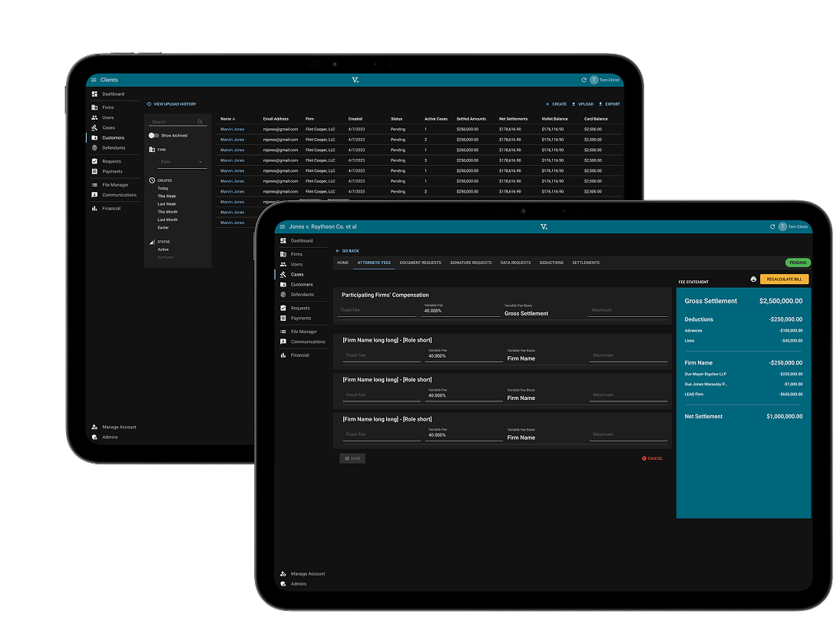Click the printer icon beside Recalculate Bill

(753, 279)
